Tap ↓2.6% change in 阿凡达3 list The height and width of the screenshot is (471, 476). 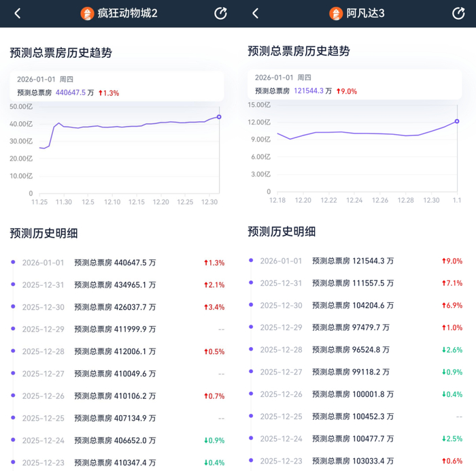(452, 350)
